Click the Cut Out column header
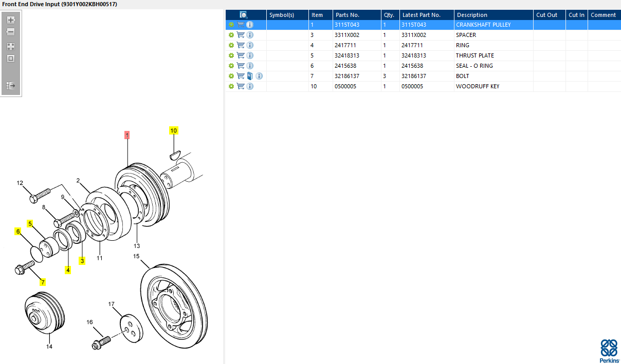621x364 pixels. [550, 15]
